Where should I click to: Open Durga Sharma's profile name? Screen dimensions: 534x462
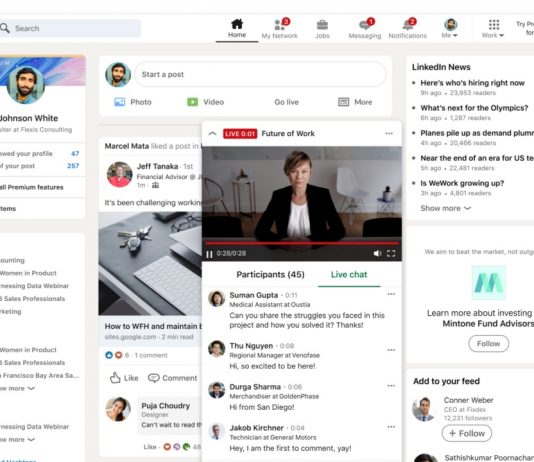pyautogui.click(x=255, y=387)
